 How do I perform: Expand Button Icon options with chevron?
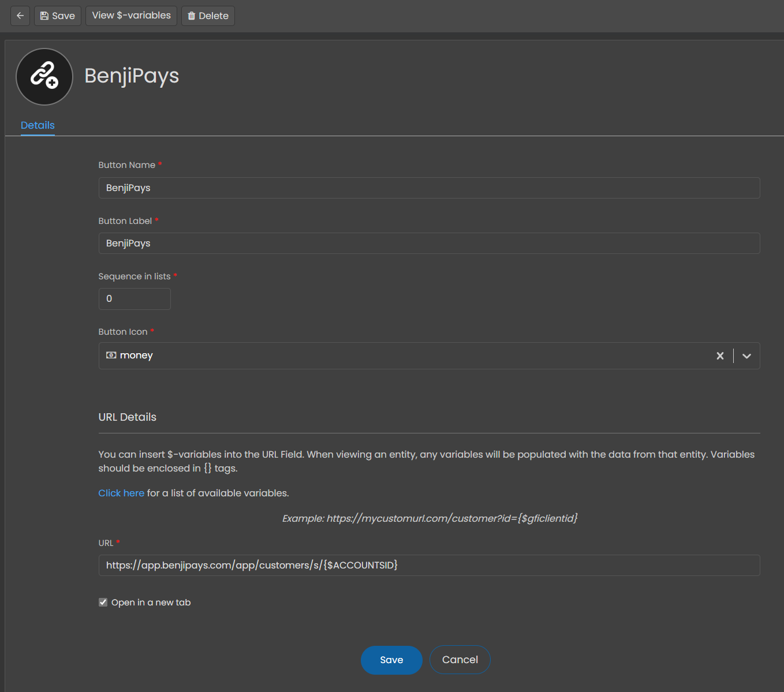click(x=746, y=356)
